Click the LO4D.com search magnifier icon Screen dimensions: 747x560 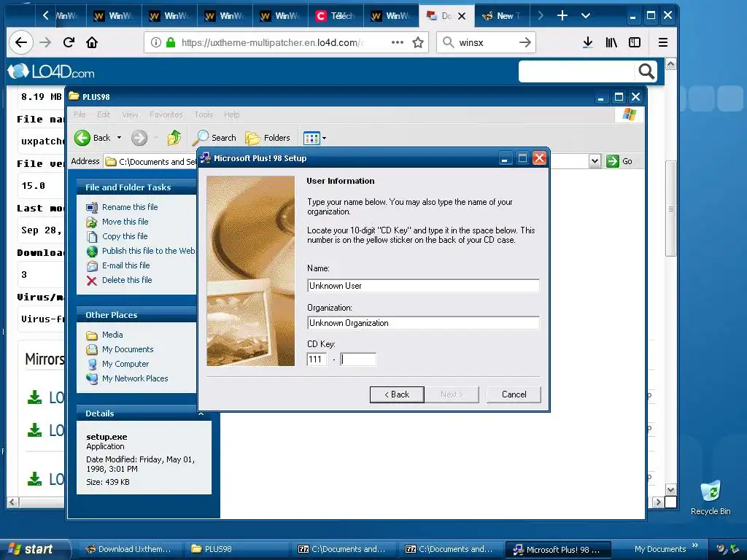click(646, 71)
